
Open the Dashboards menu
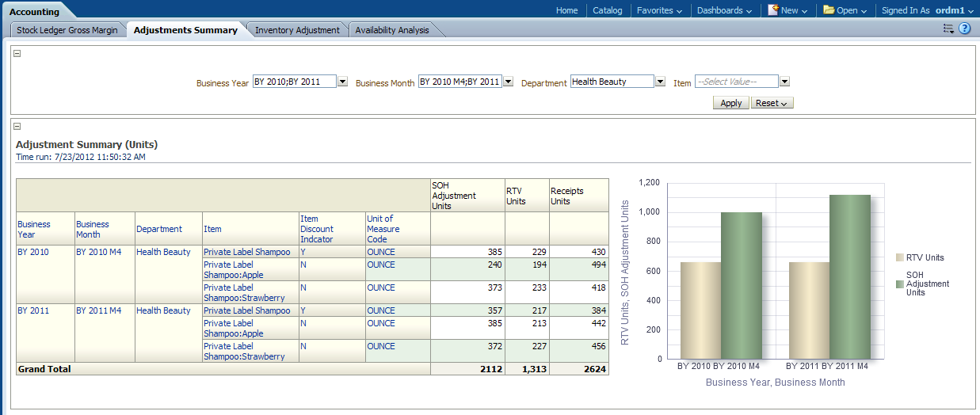[x=725, y=10]
